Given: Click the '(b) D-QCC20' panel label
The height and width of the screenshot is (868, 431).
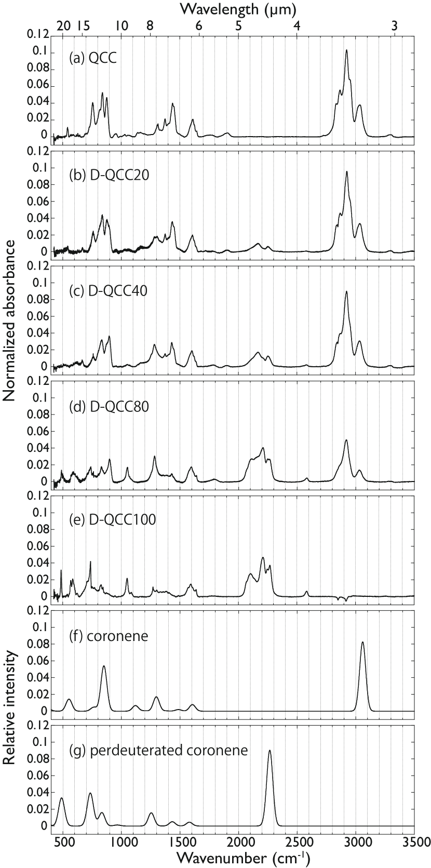Looking at the screenshot, I should (x=110, y=175).
